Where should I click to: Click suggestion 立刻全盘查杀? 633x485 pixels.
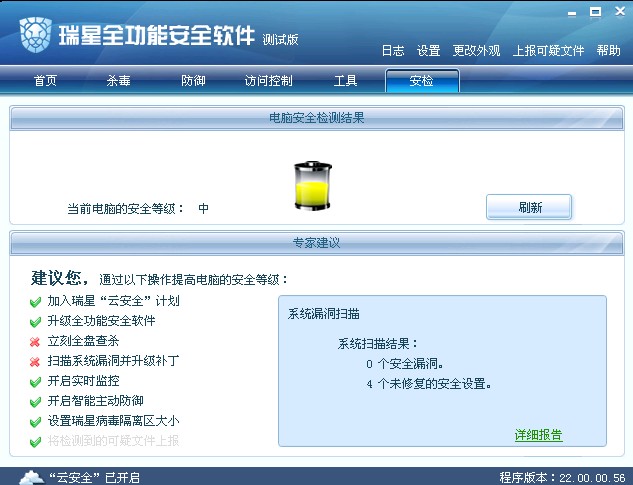click(x=84, y=341)
